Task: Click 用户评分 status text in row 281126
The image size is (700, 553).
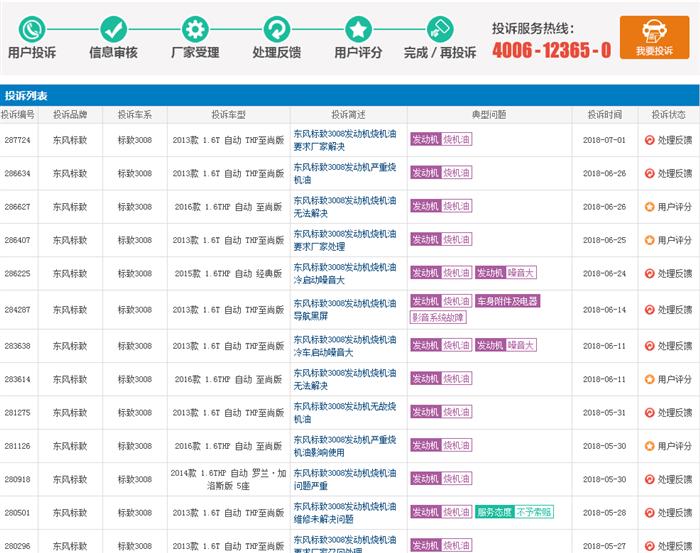Action: tap(675, 446)
